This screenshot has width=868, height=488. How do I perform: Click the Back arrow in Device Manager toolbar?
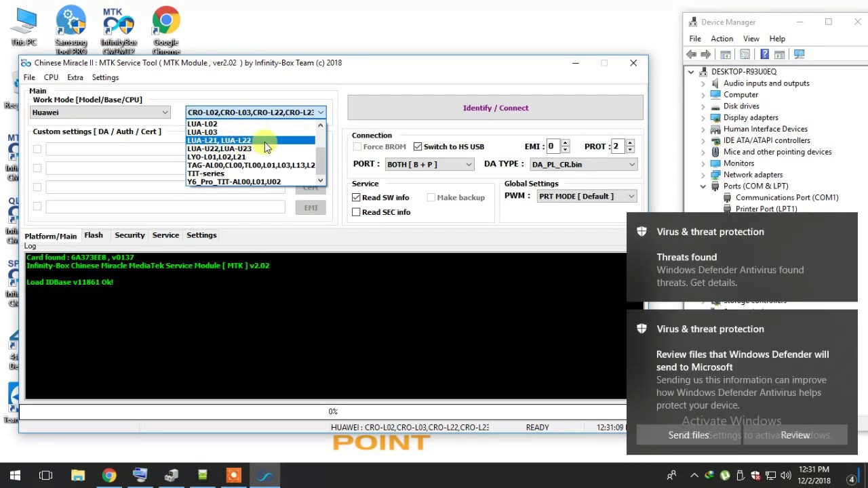692,54
